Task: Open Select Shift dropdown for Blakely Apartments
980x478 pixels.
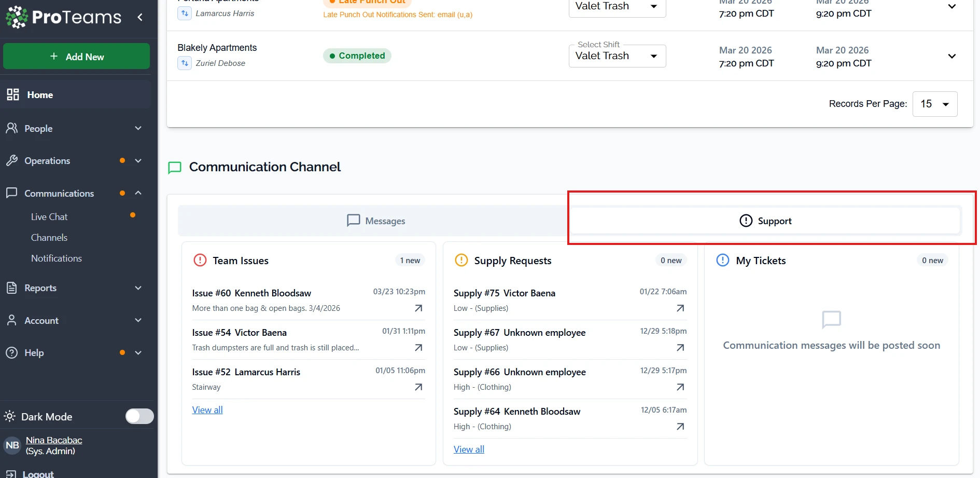Action: [x=617, y=56]
